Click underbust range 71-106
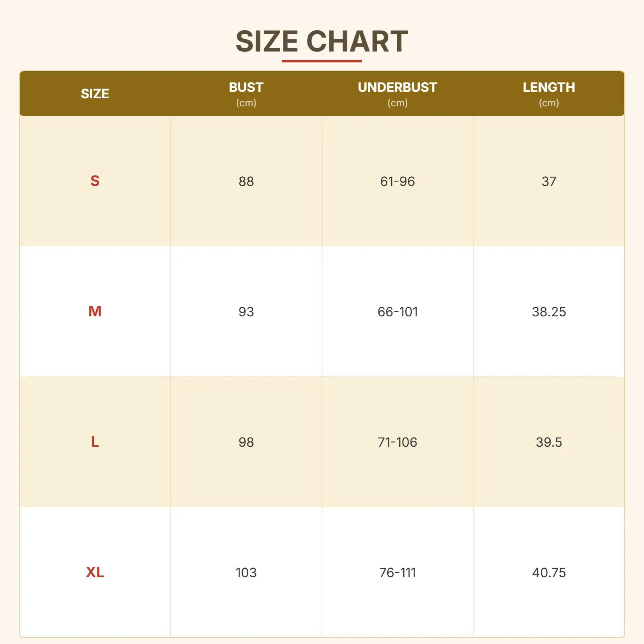This screenshot has height=644, width=644. pyautogui.click(x=397, y=442)
